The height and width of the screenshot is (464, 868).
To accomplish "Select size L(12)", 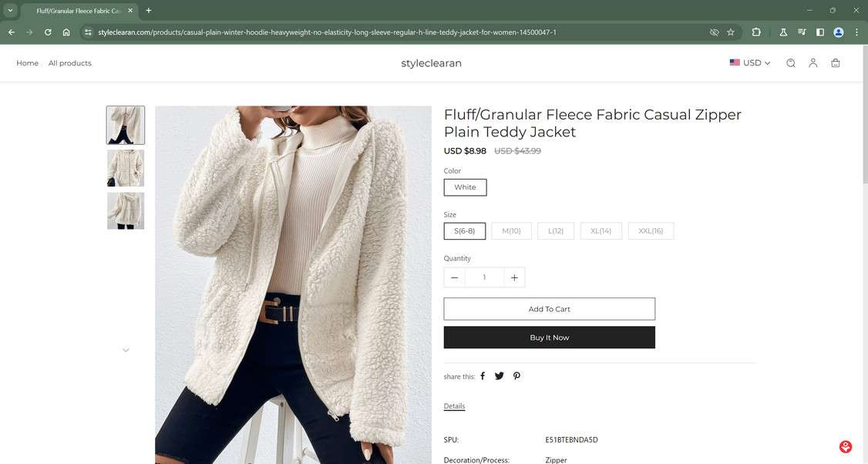I will (x=556, y=230).
